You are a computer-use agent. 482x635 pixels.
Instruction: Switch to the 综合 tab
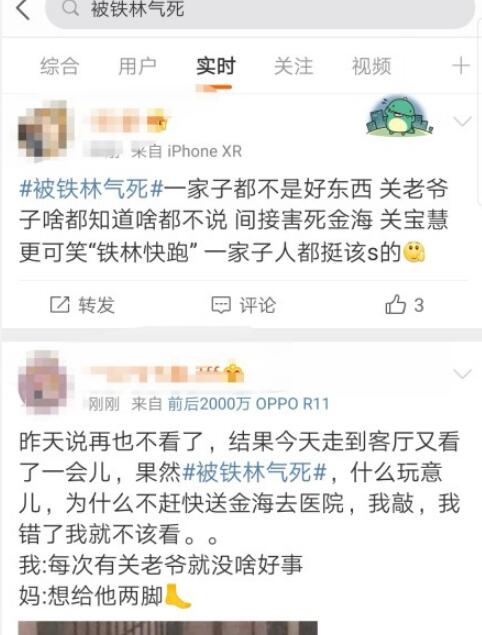60,66
